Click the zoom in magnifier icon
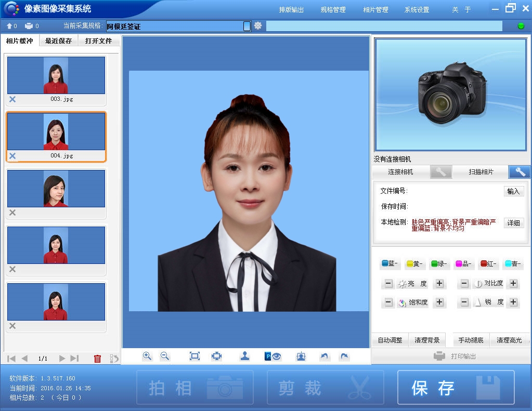532x411 pixels. (x=147, y=356)
